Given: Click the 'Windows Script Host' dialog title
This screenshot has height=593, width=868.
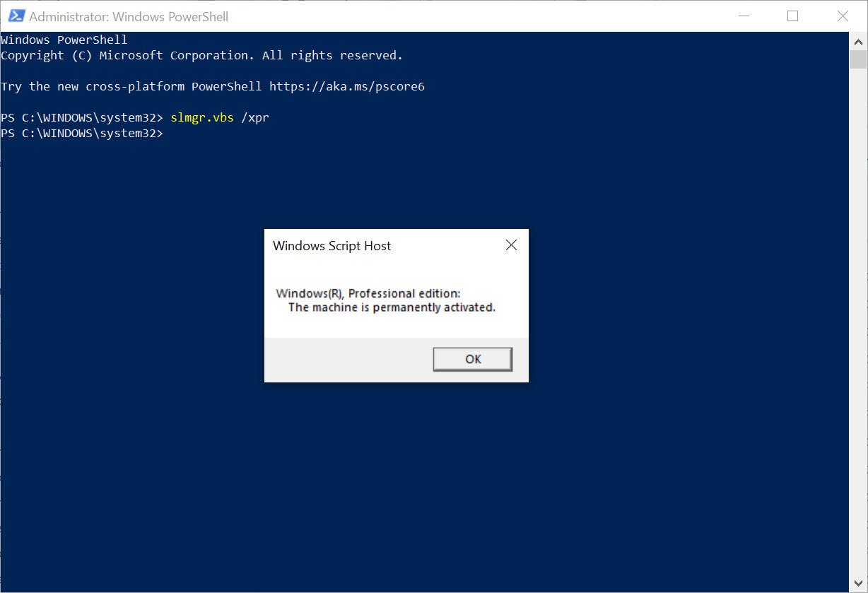Looking at the screenshot, I should (x=332, y=246).
